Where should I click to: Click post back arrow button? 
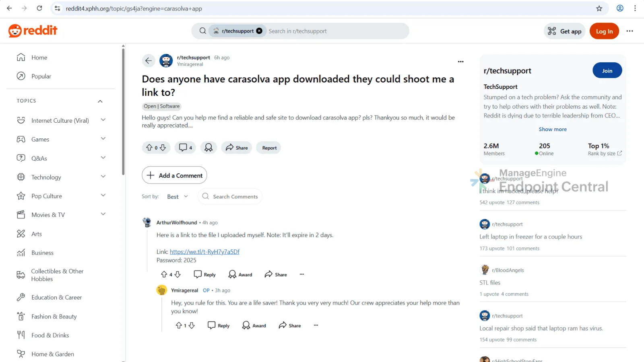(x=149, y=61)
